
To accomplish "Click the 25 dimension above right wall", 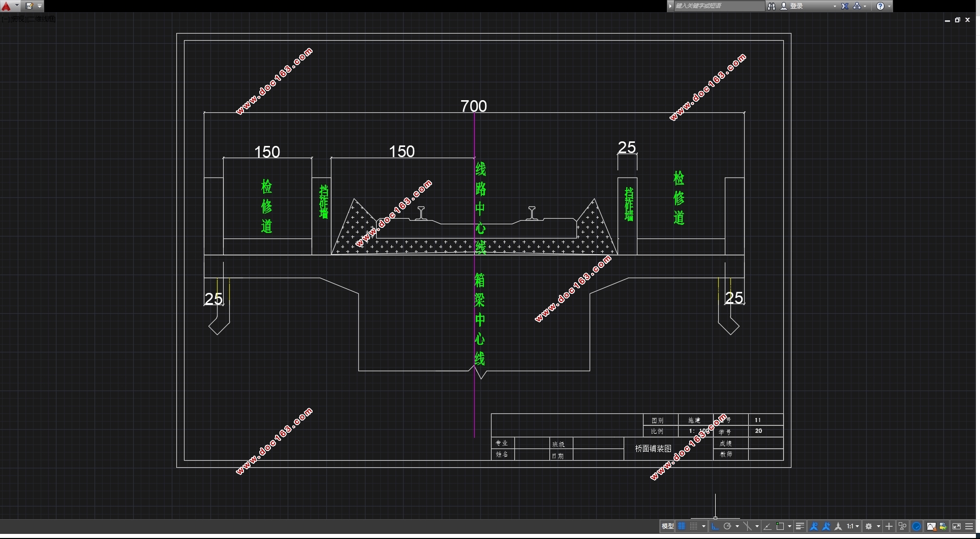I will (x=627, y=147).
